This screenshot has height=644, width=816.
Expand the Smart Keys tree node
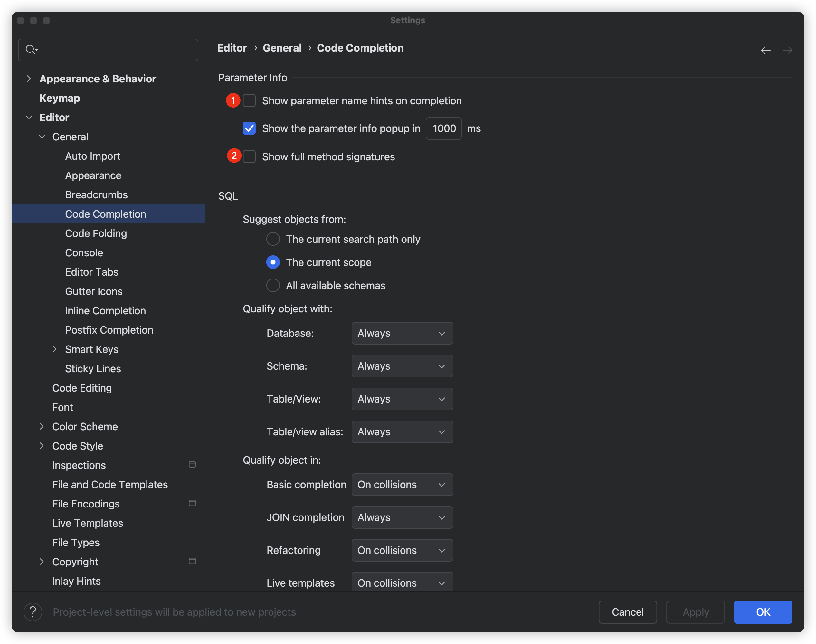pos(54,349)
